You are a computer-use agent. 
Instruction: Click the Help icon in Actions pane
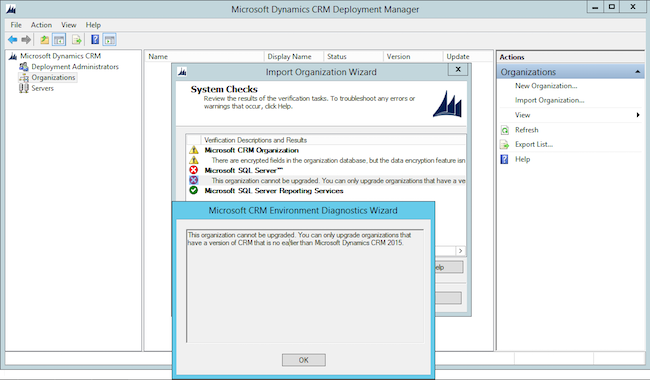click(x=504, y=160)
